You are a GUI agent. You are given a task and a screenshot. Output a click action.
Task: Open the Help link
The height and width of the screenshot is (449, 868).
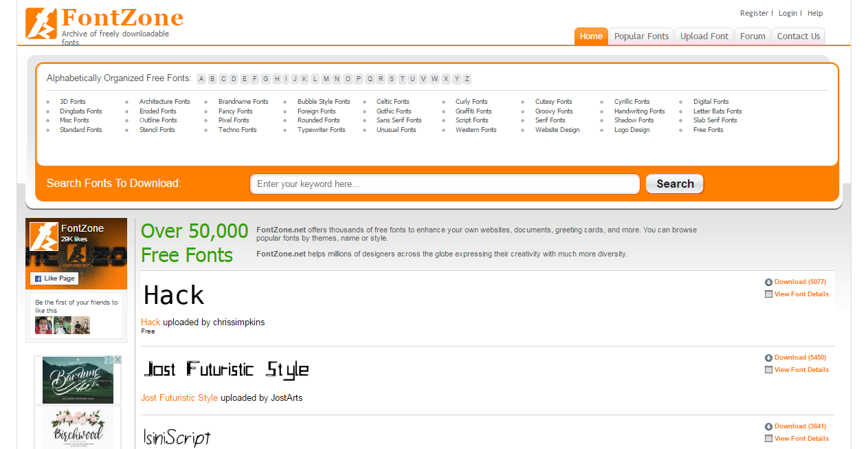pyautogui.click(x=815, y=13)
